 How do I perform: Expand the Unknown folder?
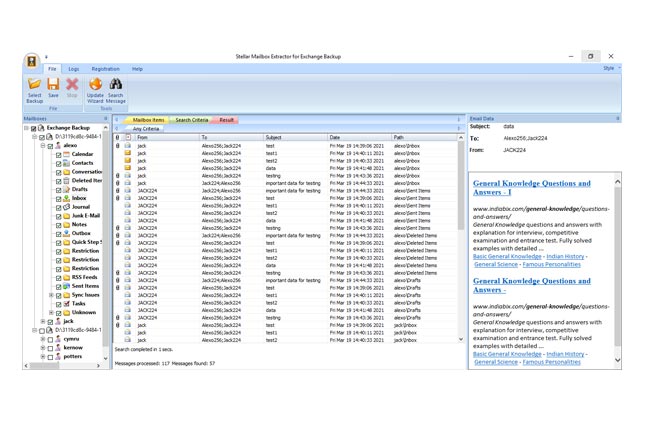[51, 312]
